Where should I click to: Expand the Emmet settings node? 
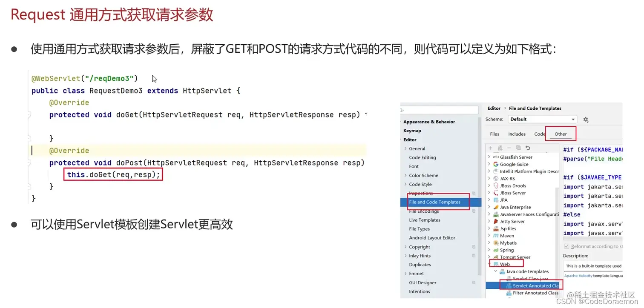coord(405,274)
